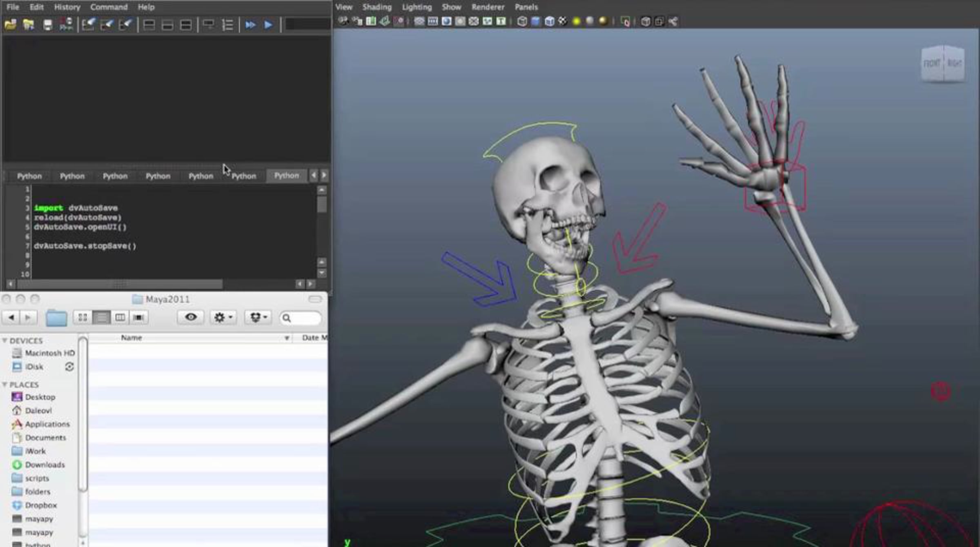Collapse the PLACES section in Finder
980x547 pixels.
click(x=5, y=385)
